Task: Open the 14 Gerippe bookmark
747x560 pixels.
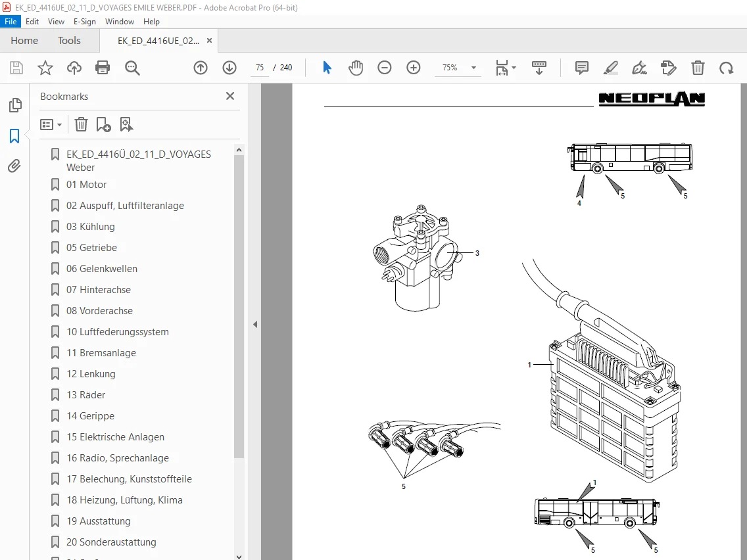Action: pyautogui.click(x=90, y=415)
